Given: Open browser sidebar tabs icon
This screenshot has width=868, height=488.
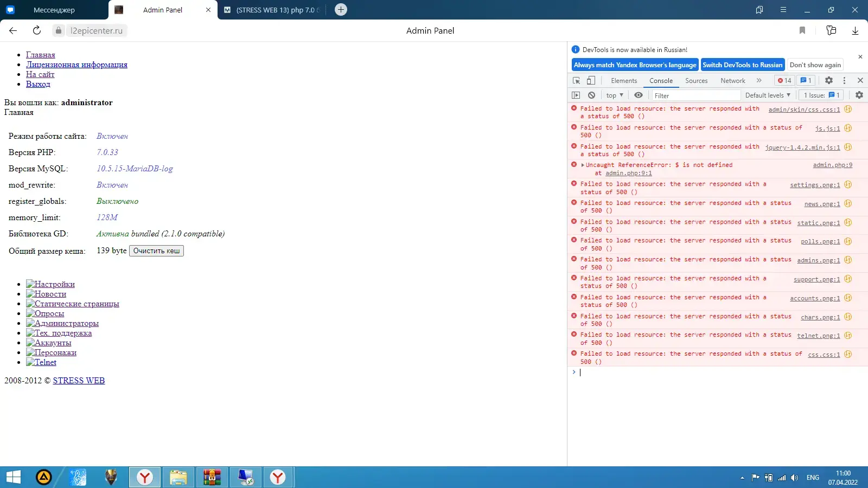Looking at the screenshot, I should point(759,10).
